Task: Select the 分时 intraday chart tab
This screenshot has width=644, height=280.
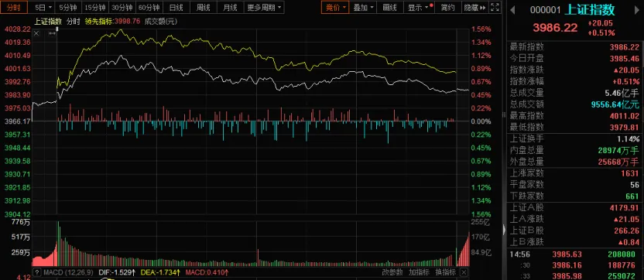Action: pyautogui.click(x=14, y=7)
